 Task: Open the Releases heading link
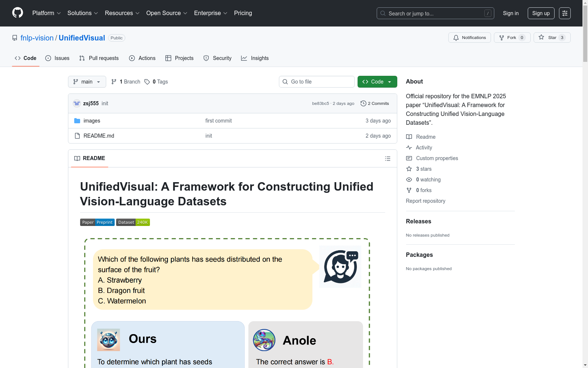(419, 221)
